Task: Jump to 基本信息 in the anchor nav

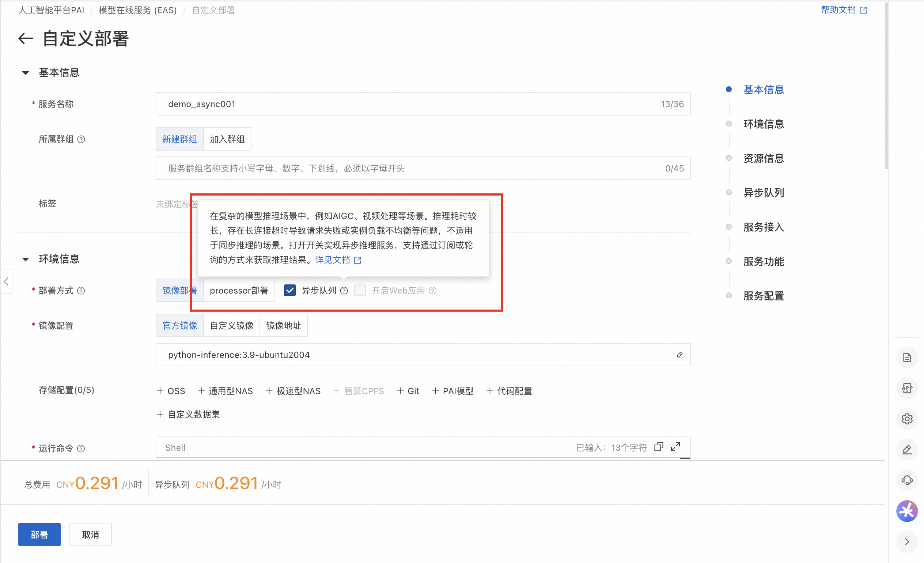Action: click(x=764, y=90)
